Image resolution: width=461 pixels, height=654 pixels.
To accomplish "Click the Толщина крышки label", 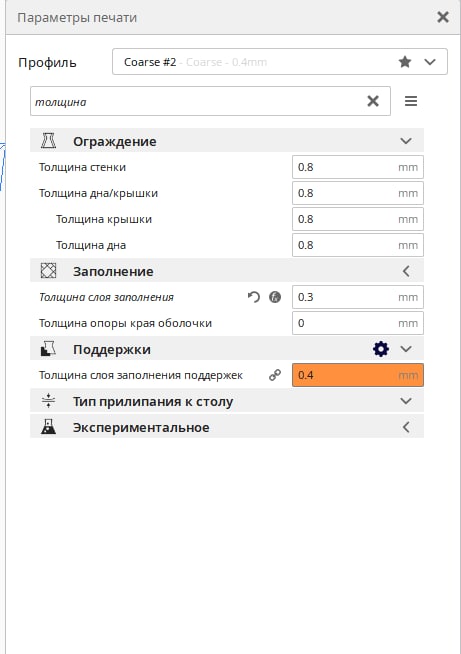I will click(104, 219).
